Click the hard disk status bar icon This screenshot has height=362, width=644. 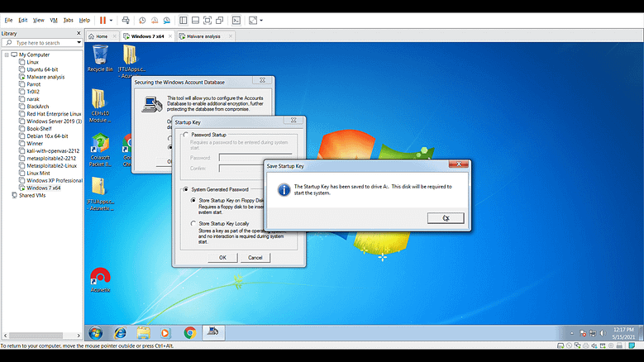tap(561, 345)
